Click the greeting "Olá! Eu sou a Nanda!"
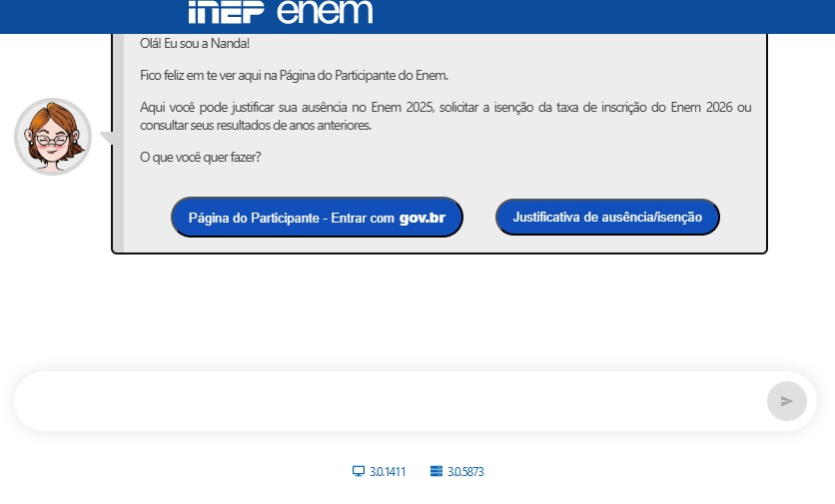 tap(195, 44)
